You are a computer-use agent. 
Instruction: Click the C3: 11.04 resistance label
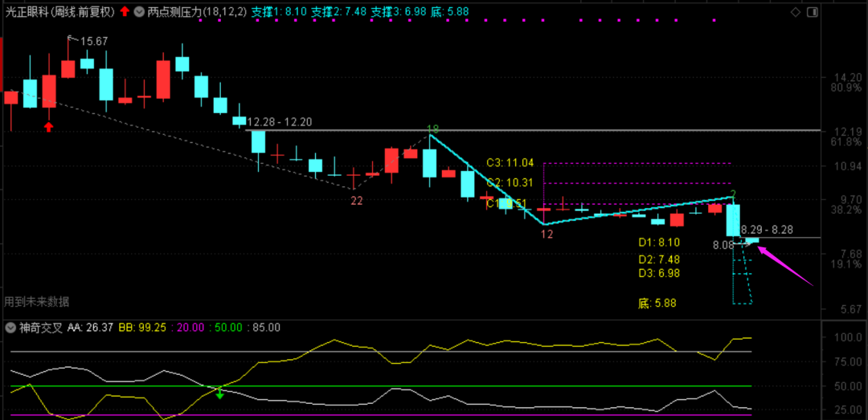(x=510, y=163)
